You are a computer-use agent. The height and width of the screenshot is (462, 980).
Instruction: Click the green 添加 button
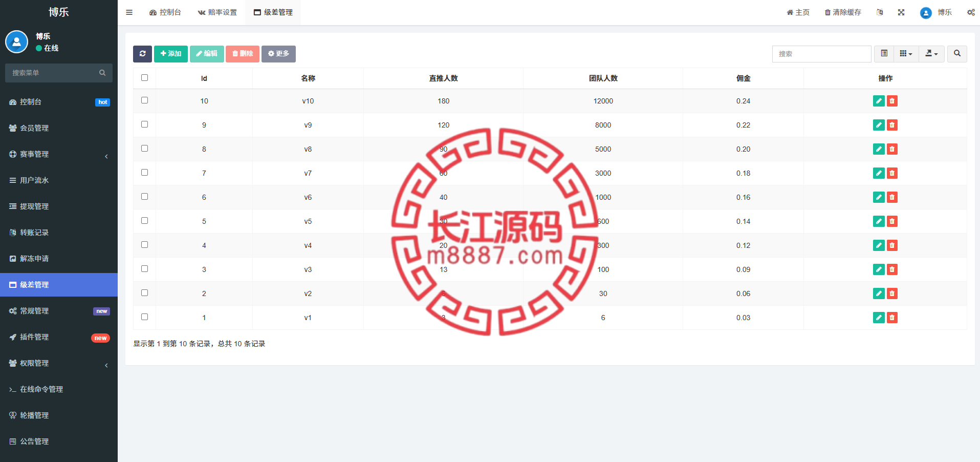[171, 54]
